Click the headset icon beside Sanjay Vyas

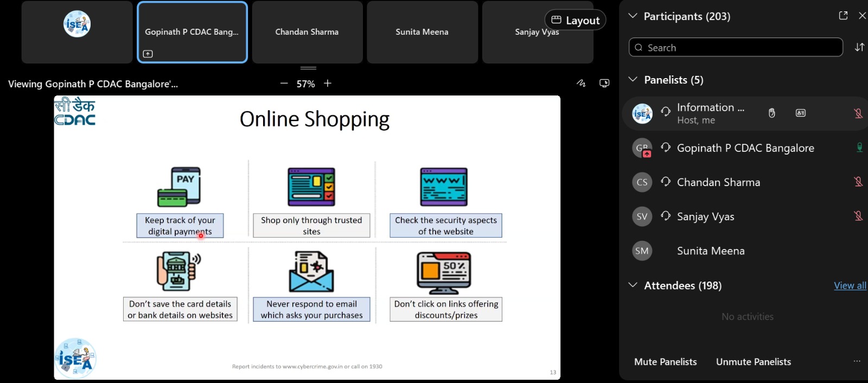(x=666, y=215)
